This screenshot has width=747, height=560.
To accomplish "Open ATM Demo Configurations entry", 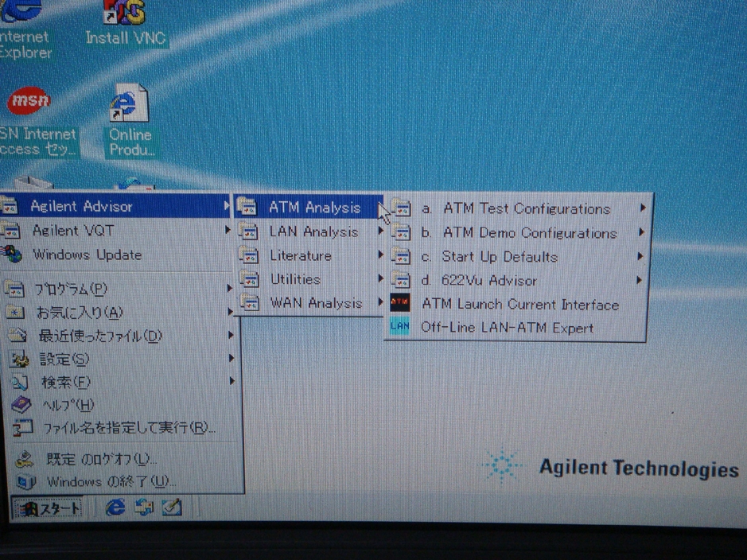I will click(x=519, y=232).
